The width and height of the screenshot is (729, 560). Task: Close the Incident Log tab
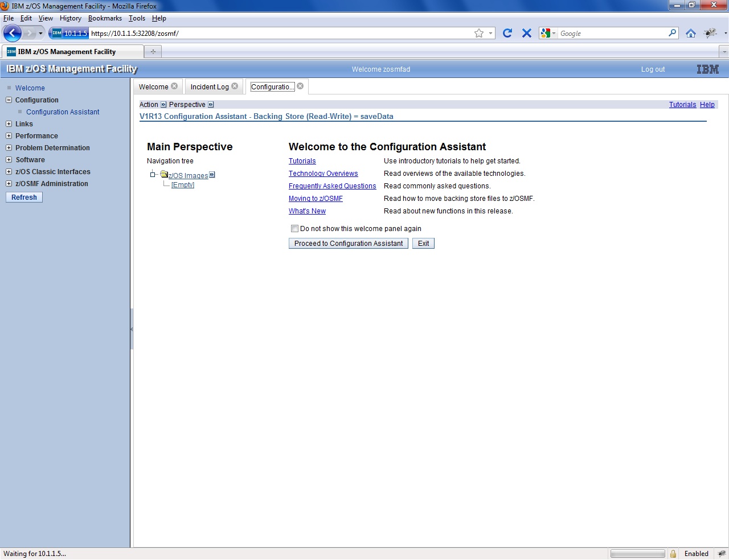point(235,87)
